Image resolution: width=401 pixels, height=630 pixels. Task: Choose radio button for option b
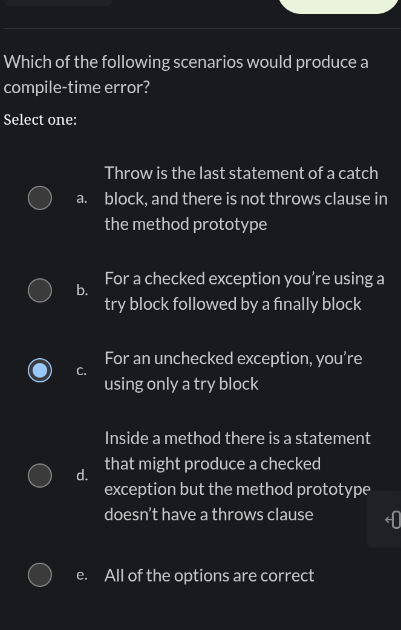click(40, 290)
